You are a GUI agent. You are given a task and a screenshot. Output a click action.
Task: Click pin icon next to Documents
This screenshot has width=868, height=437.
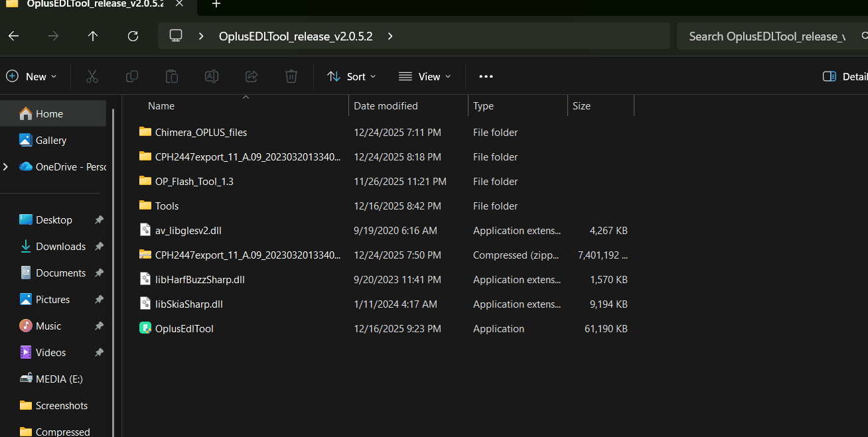(99, 273)
